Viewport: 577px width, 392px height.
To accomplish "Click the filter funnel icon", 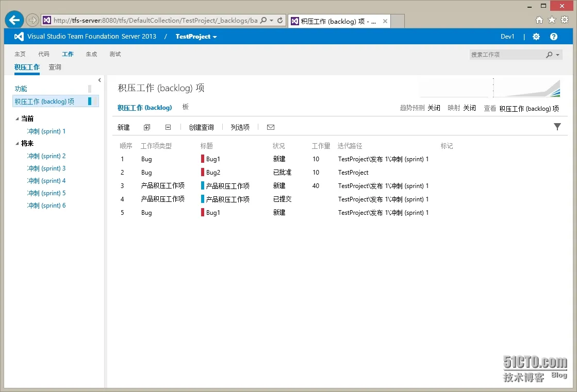I will pyautogui.click(x=557, y=127).
